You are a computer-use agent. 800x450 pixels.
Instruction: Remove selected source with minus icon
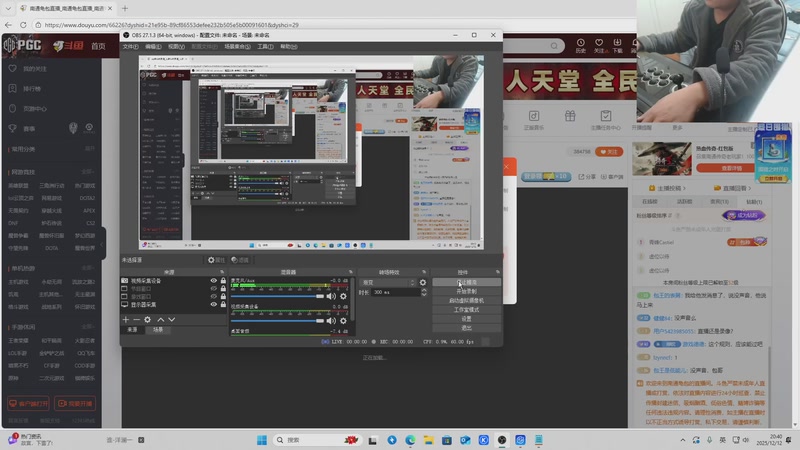point(136,319)
